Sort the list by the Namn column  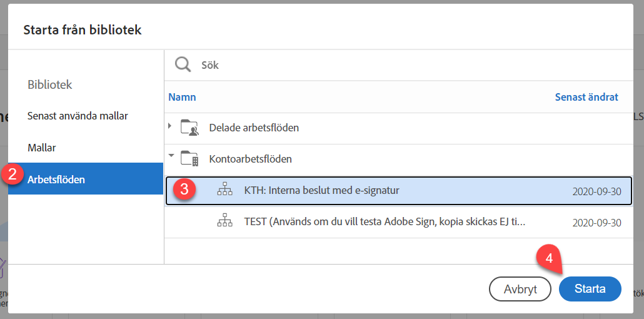pos(182,97)
